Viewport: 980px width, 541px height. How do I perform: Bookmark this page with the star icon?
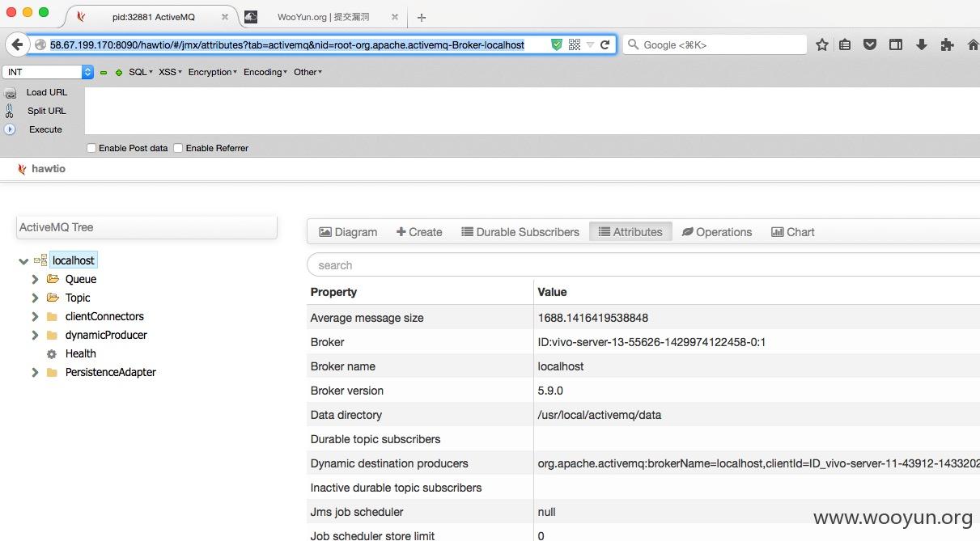pyautogui.click(x=822, y=44)
